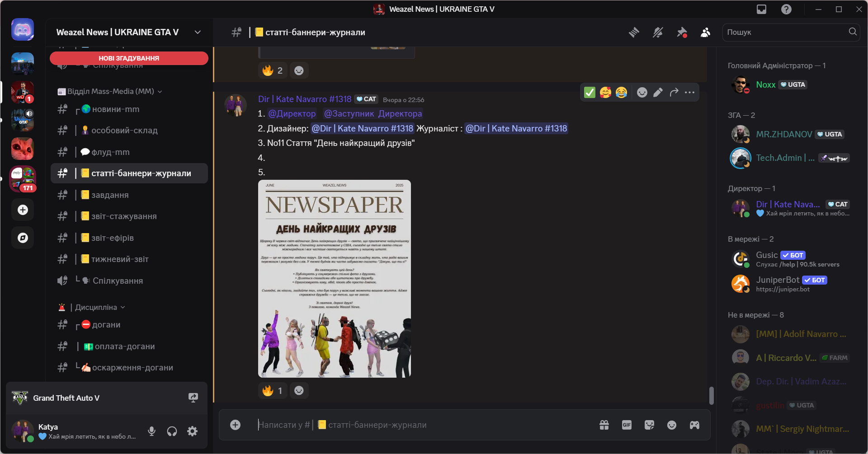Open the Threads icon in channel header
This screenshot has height=454, width=868.
click(x=634, y=32)
